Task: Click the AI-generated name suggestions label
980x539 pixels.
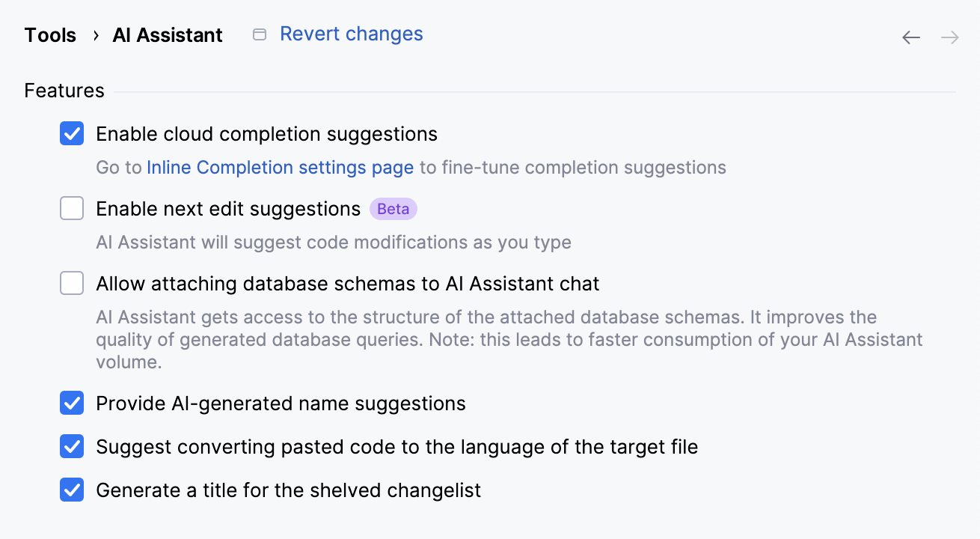Action: click(281, 403)
